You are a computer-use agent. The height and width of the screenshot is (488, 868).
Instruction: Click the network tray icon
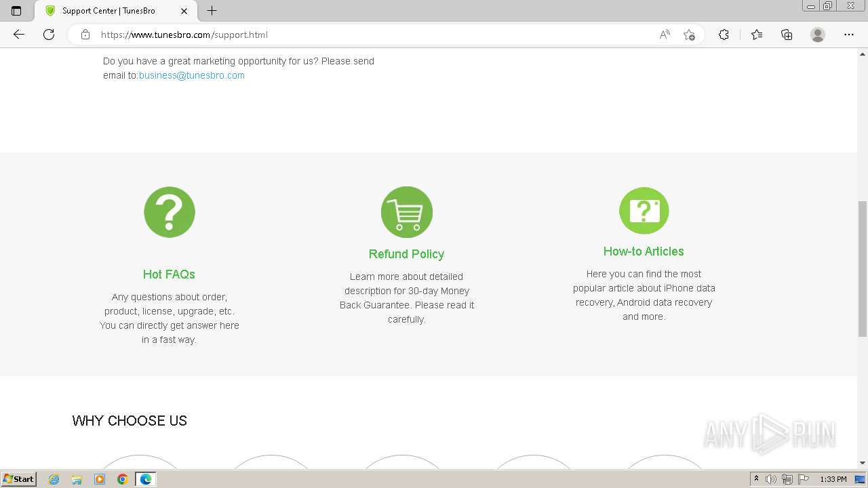click(x=787, y=479)
